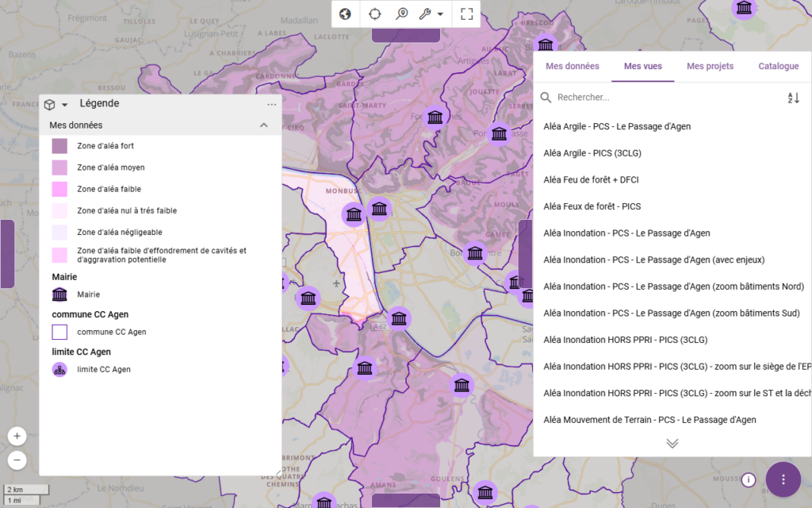Focus the Rechercher search field
Screen dimensions: 812x508
(666, 98)
